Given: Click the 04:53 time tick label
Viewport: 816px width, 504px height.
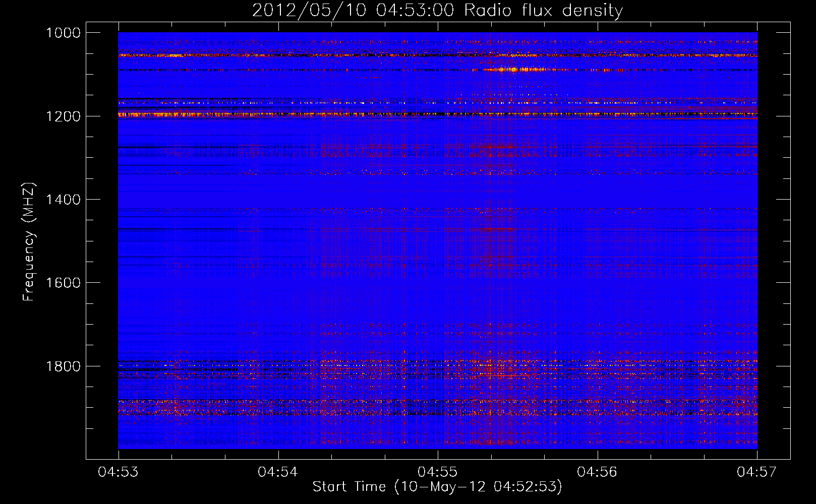Looking at the screenshot, I should 118,472.
